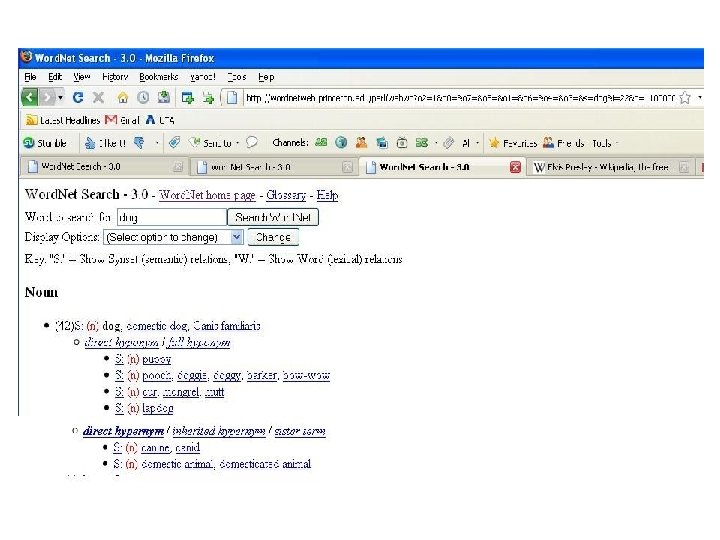
Task: Select the globe channel icon
Action: click(341, 143)
